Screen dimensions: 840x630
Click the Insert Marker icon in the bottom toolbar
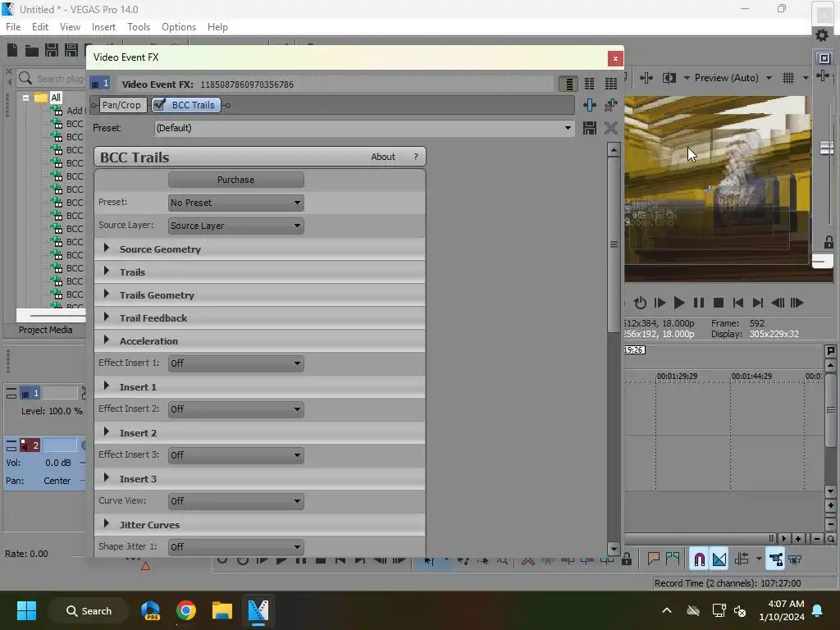(653, 559)
